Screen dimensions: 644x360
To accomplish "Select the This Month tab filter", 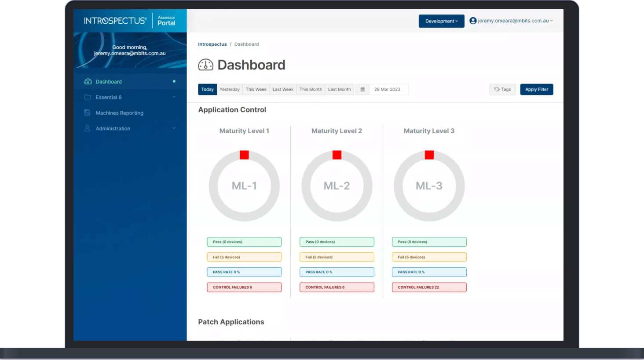I will [311, 89].
